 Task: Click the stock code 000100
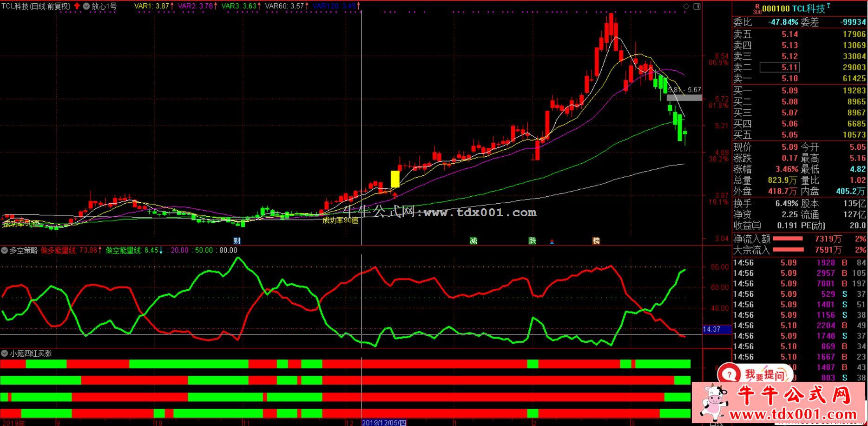coord(776,9)
